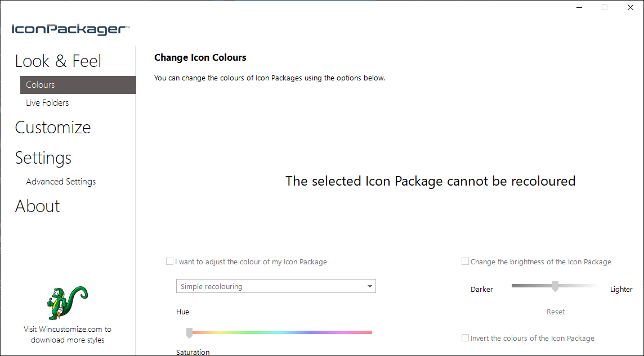
Task: Toggle change brightness of Icon Package checkbox
Action: click(465, 262)
